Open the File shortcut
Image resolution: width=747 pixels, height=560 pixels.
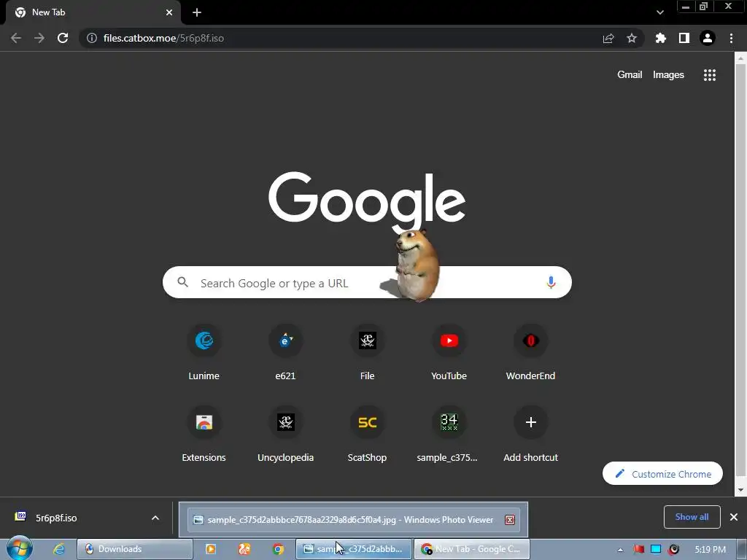(368, 352)
